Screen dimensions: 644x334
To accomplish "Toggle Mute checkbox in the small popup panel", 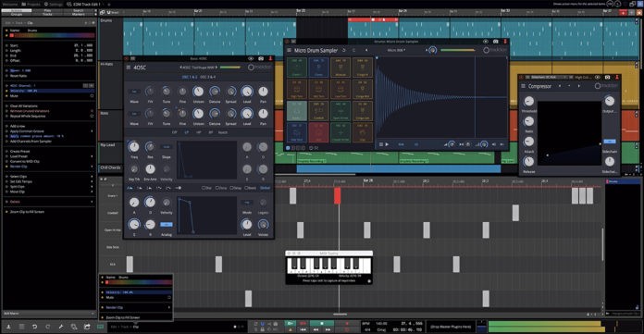I will point(168,297).
